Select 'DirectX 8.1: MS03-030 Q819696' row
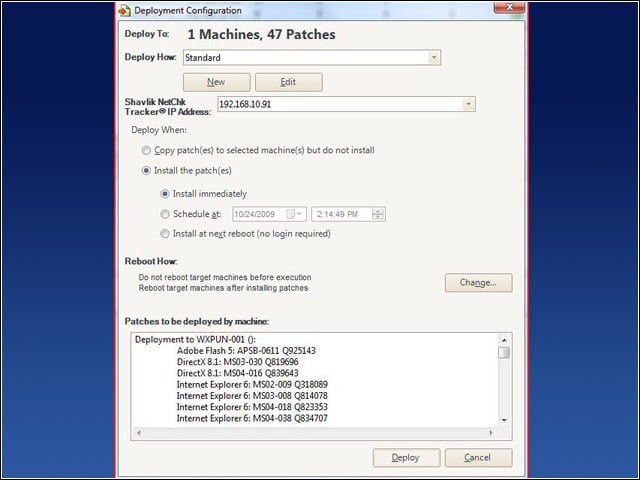 coord(238,362)
